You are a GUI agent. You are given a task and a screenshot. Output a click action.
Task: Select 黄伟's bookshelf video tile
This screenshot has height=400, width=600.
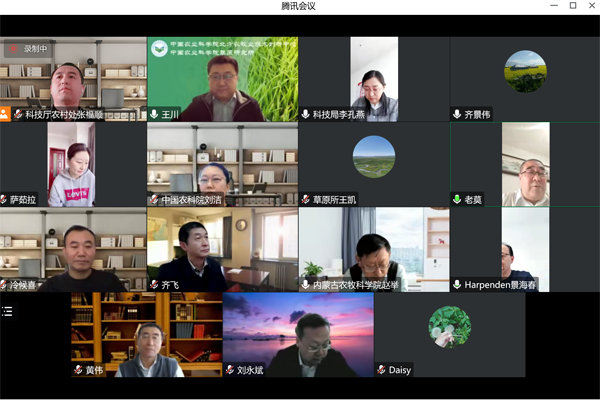click(147, 335)
